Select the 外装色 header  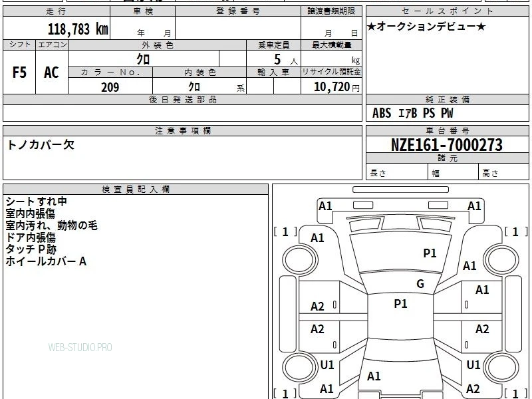[158, 45]
